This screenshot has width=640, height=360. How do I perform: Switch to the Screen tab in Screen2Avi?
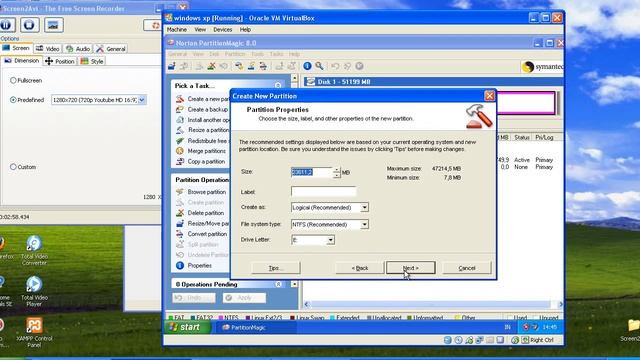click(16, 48)
